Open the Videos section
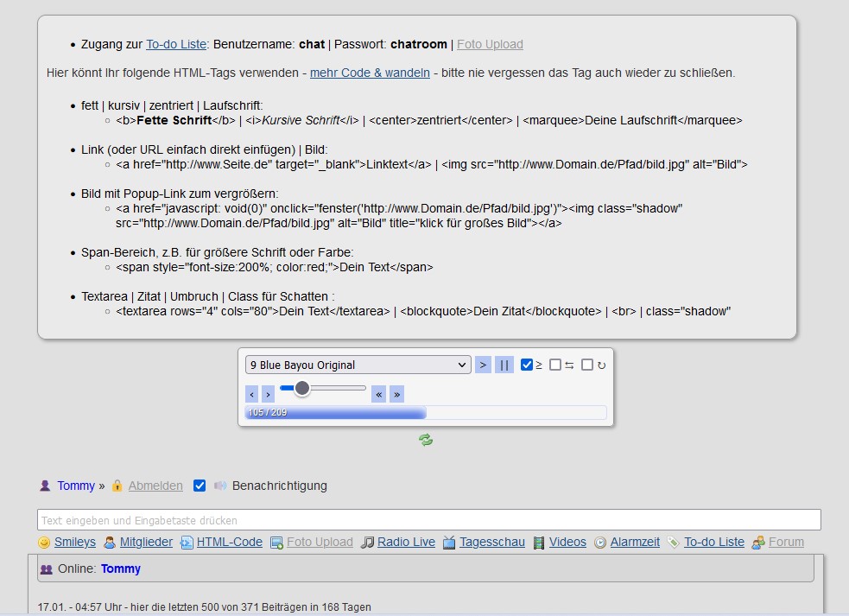Screen dimensions: 849x616 point(567,543)
